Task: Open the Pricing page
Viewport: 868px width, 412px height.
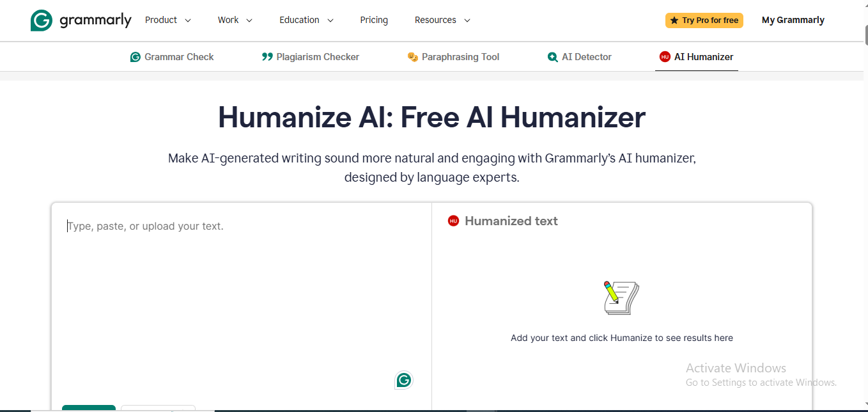Action: pos(374,20)
